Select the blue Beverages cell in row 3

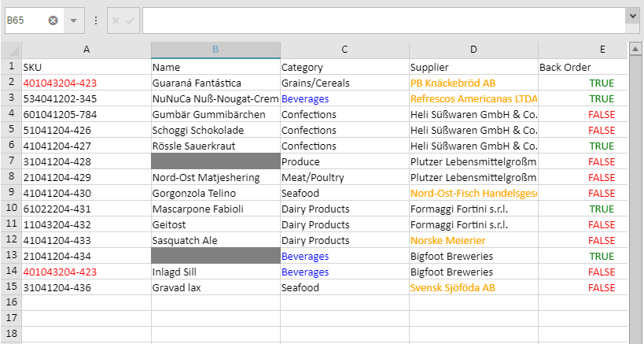point(344,98)
